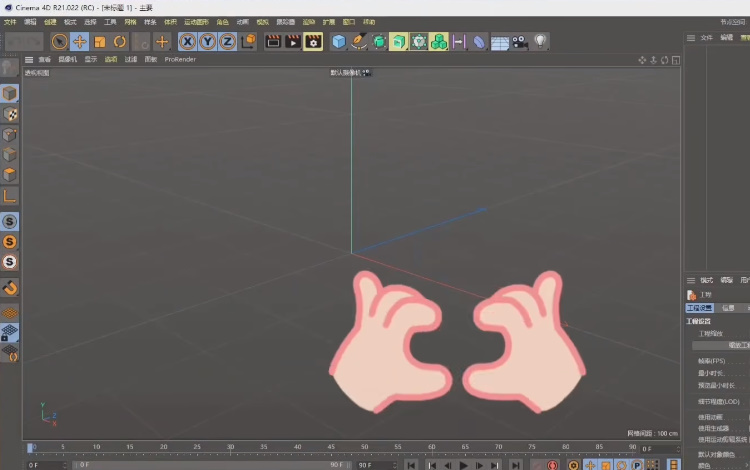Viewport: 750px width, 470px height.
Task: Activate the Move tool
Action: pos(79,42)
